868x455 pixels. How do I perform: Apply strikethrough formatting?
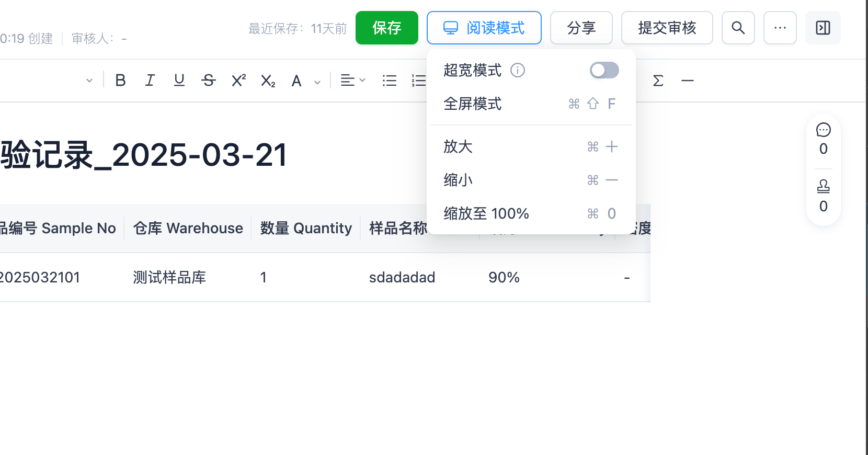point(209,81)
